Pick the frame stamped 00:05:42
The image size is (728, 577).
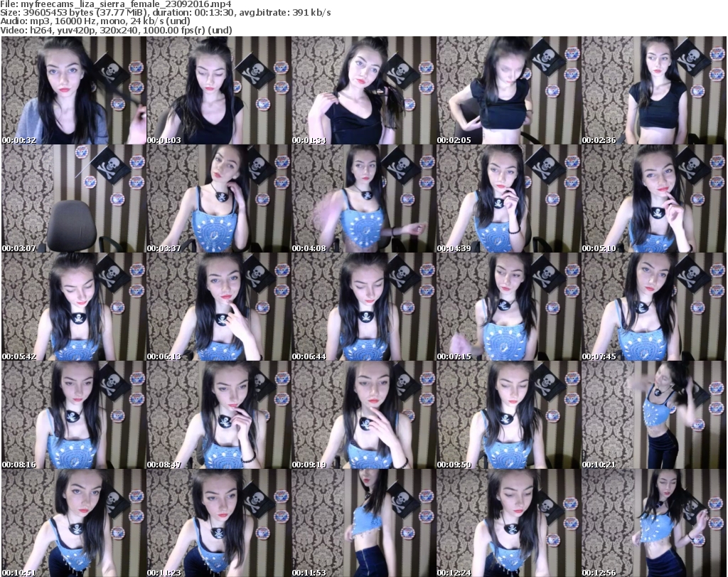click(x=74, y=307)
